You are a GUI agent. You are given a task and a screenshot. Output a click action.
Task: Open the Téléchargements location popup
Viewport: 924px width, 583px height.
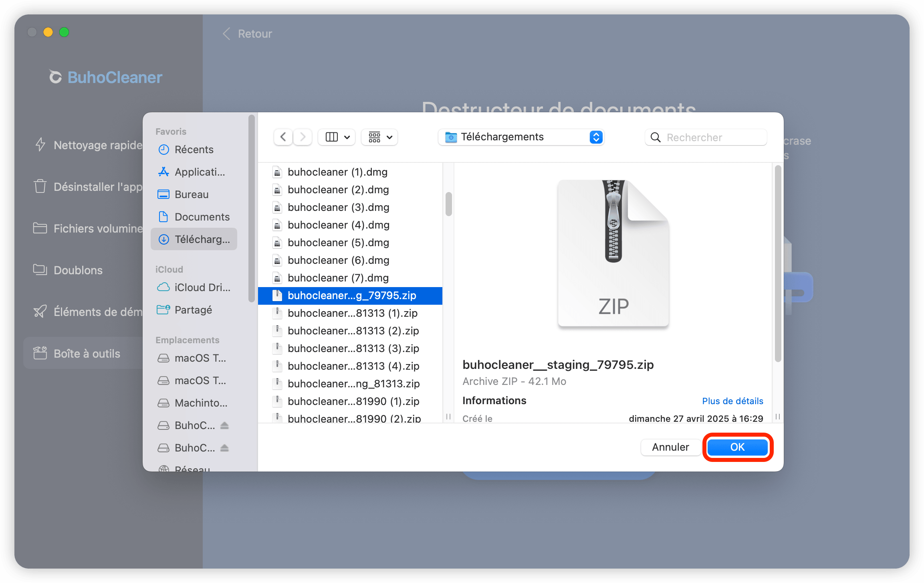click(x=521, y=137)
